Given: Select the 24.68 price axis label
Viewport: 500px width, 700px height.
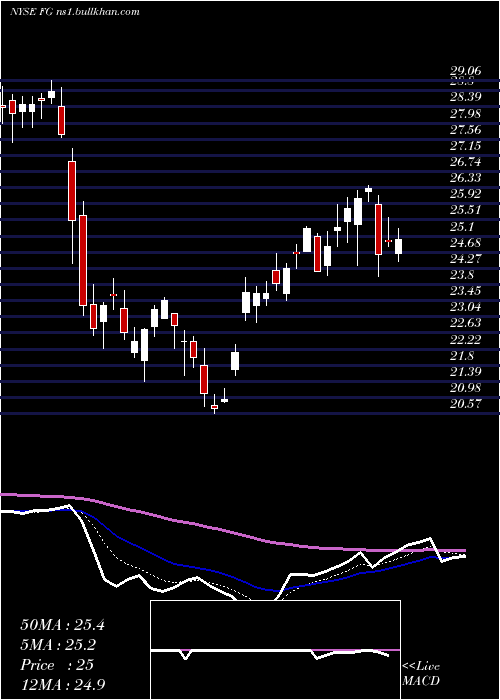Looking at the screenshot, I should pos(465,243).
